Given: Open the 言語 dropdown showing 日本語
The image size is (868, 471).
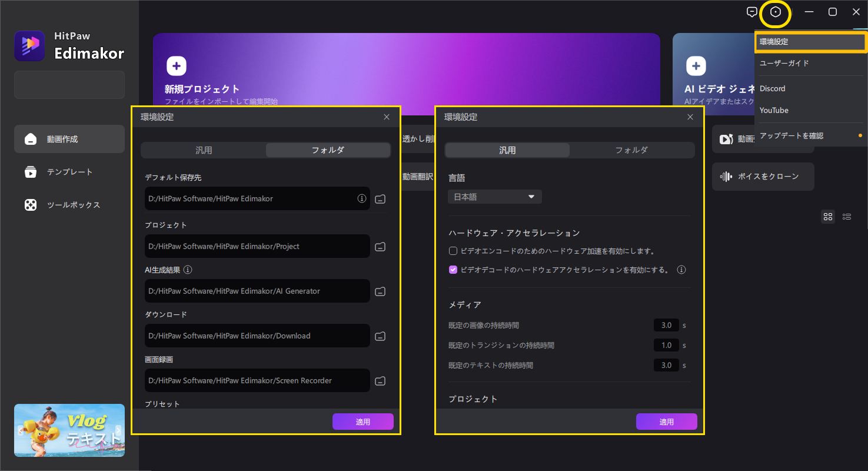Looking at the screenshot, I should [494, 197].
